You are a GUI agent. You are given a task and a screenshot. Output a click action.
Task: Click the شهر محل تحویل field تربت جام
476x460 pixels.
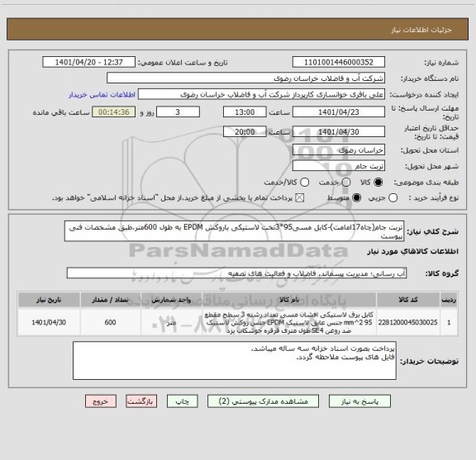click(339, 166)
